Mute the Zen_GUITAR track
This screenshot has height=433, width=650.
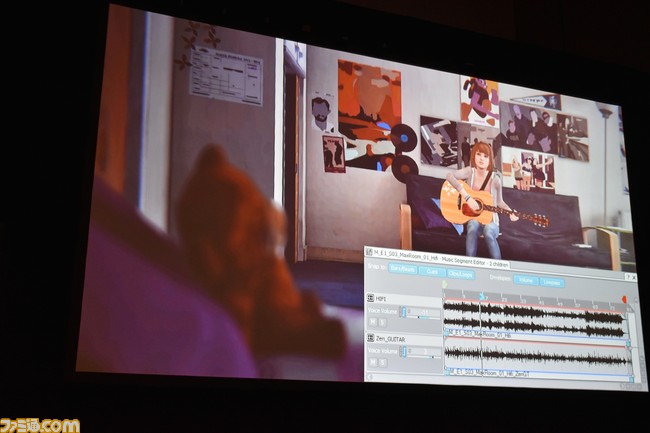coord(373,363)
